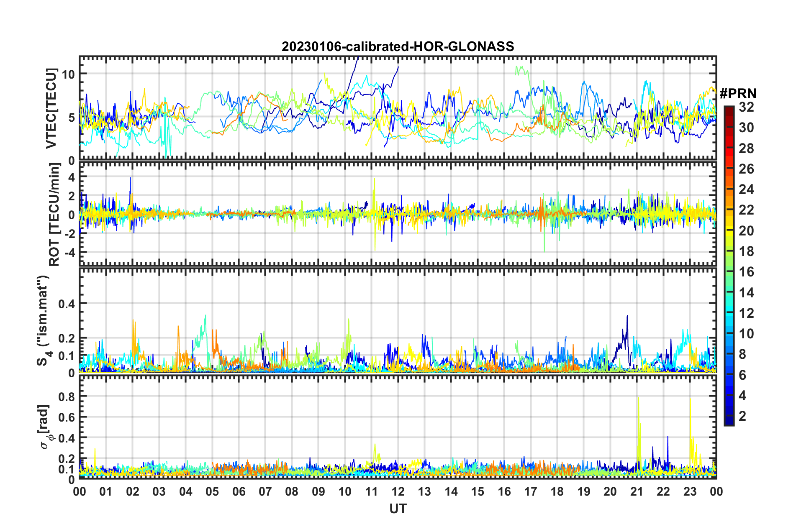Screen dimensions: 796x532
Task: Click PRN colorbar tick label 6
Action: pos(742,375)
